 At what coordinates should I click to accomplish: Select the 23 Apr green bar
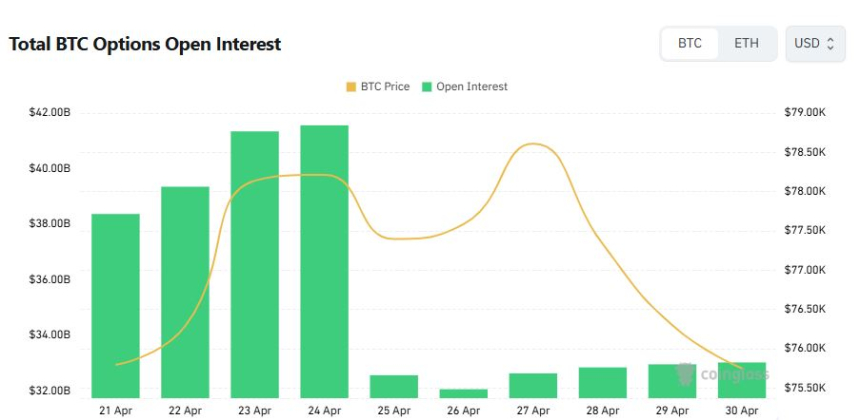tap(255, 264)
